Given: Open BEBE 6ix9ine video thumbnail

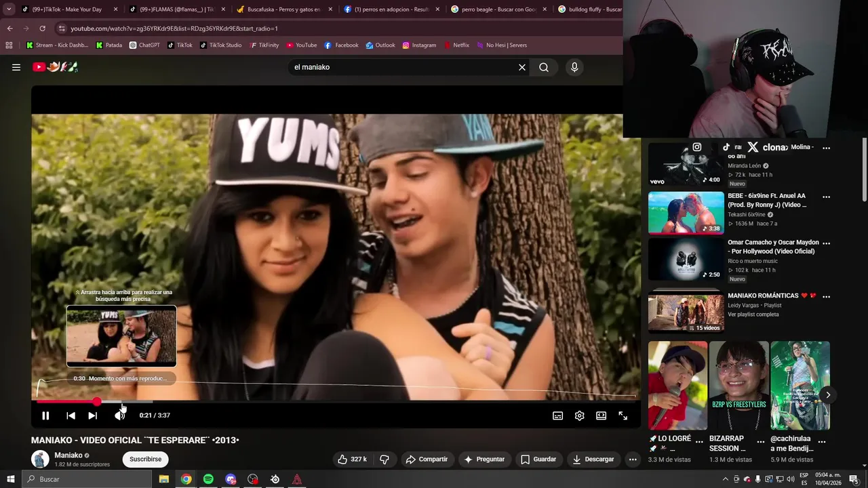Looking at the screenshot, I should coord(686,213).
